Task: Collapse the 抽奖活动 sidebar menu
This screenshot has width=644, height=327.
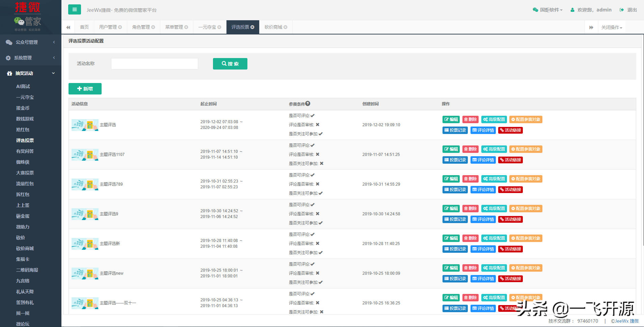Action: click(30, 73)
